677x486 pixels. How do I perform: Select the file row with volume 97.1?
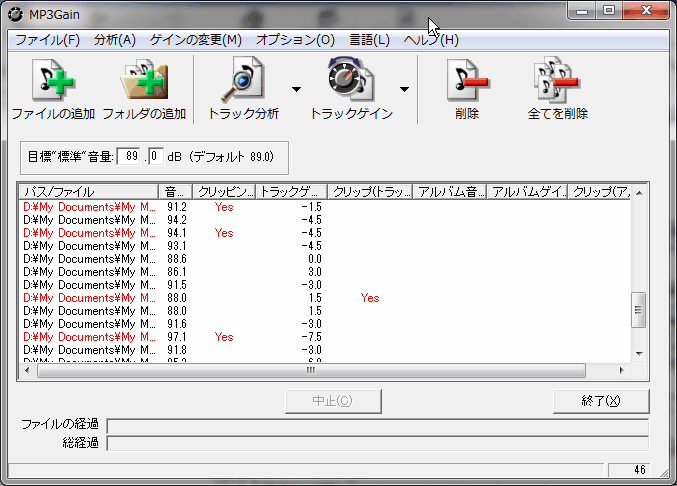coord(89,337)
